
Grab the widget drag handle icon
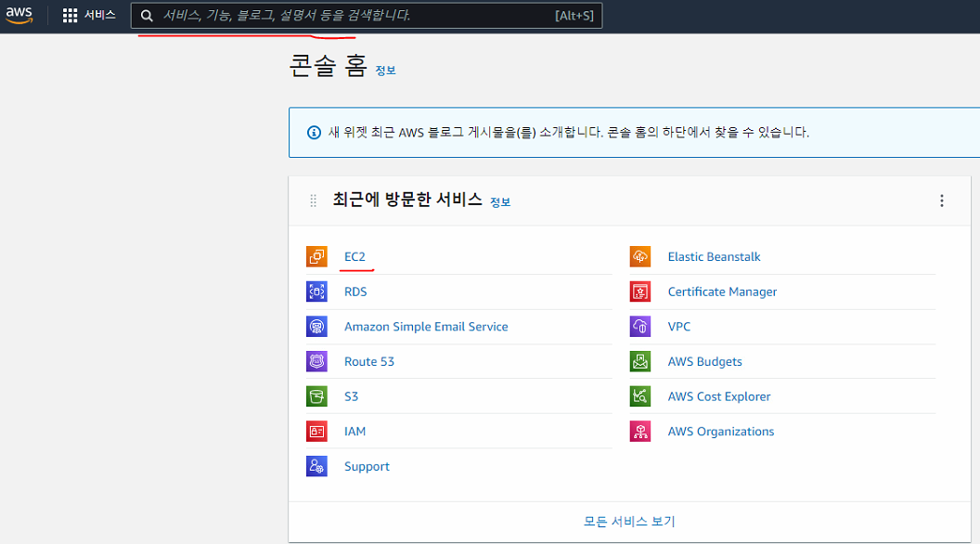[313, 201]
